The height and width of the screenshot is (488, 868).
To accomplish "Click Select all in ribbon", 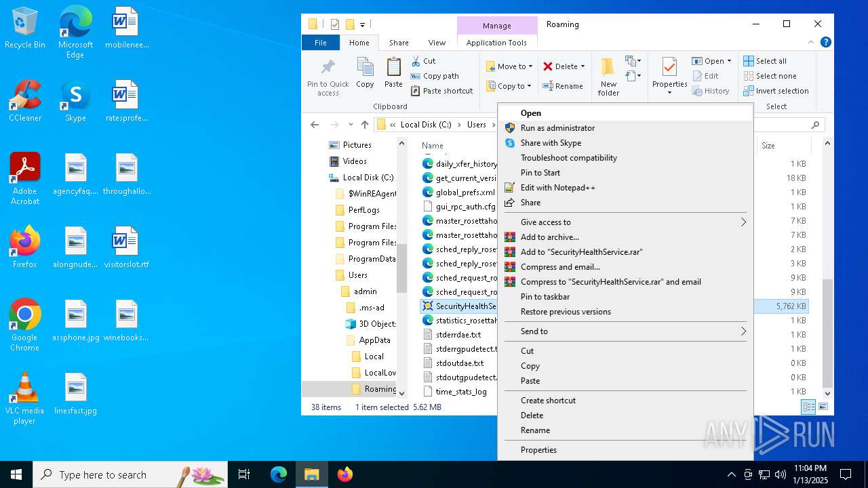I will pyautogui.click(x=765, y=61).
